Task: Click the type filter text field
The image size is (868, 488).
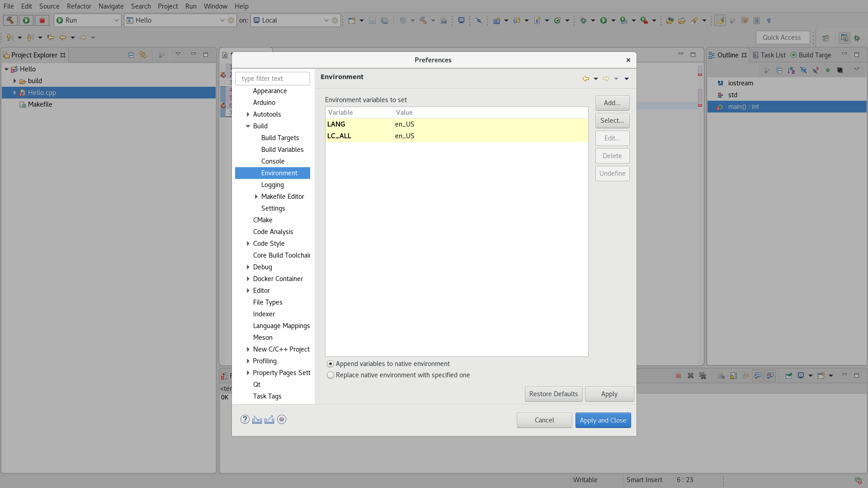Action: [x=273, y=79]
